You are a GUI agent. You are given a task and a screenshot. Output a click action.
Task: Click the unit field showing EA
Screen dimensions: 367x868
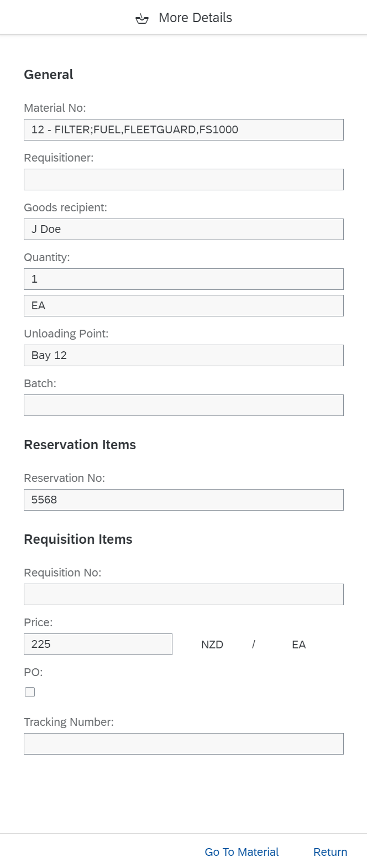183,305
